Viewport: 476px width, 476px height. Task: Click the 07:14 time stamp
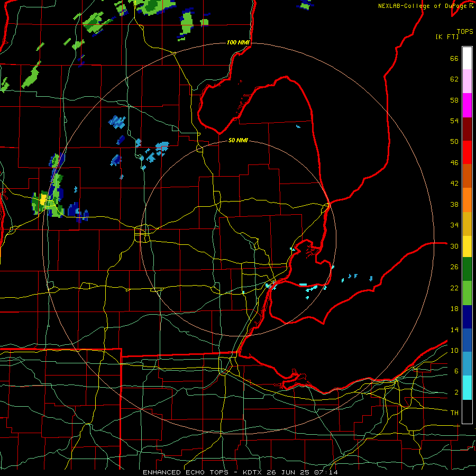click(x=327, y=472)
